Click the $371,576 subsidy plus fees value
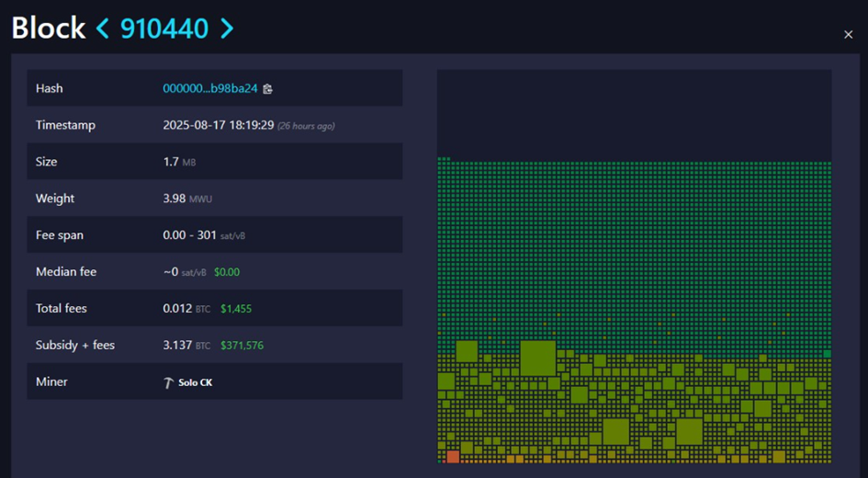This screenshot has width=868, height=478. (242, 346)
